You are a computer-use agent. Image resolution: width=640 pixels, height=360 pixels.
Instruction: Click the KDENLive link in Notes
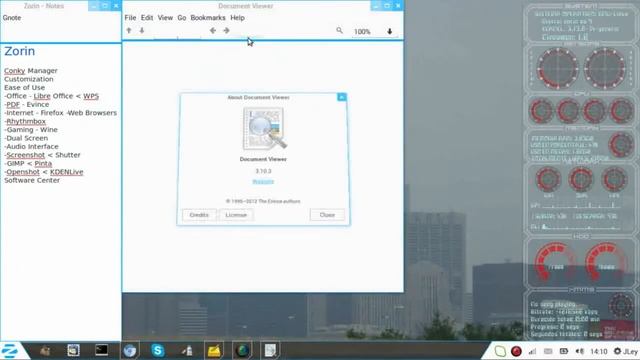[x=67, y=172]
